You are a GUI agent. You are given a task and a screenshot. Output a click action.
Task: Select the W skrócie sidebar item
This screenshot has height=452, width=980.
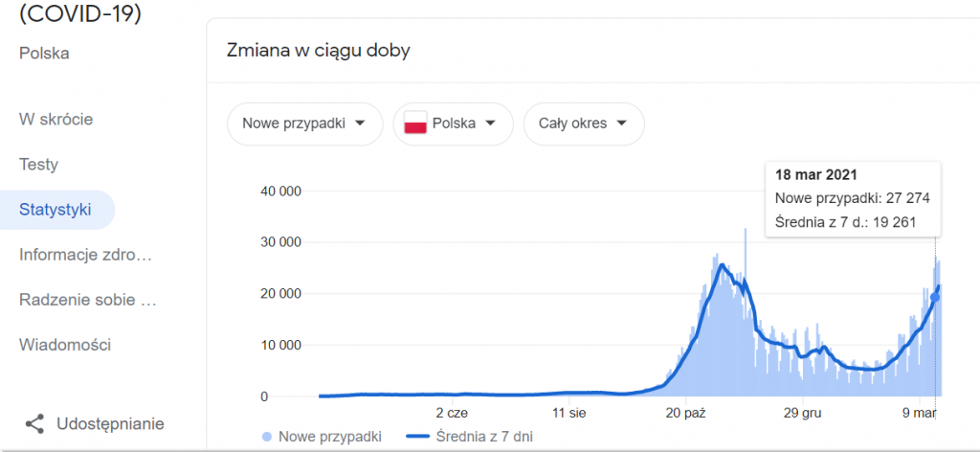point(56,120)
